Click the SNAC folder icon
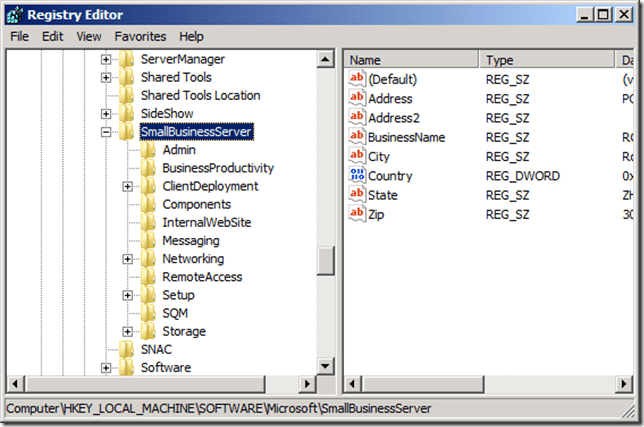The height and width of the screenshot is (427, 644). click(x=126, y=349)
